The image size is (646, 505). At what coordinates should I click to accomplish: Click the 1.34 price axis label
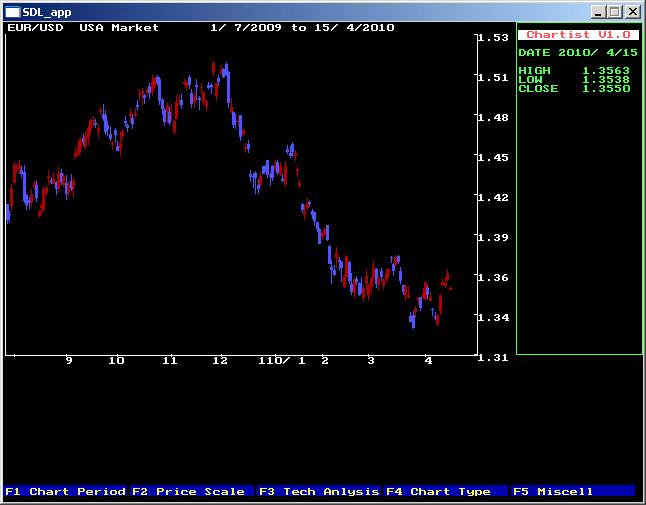[x=494, y=317]
